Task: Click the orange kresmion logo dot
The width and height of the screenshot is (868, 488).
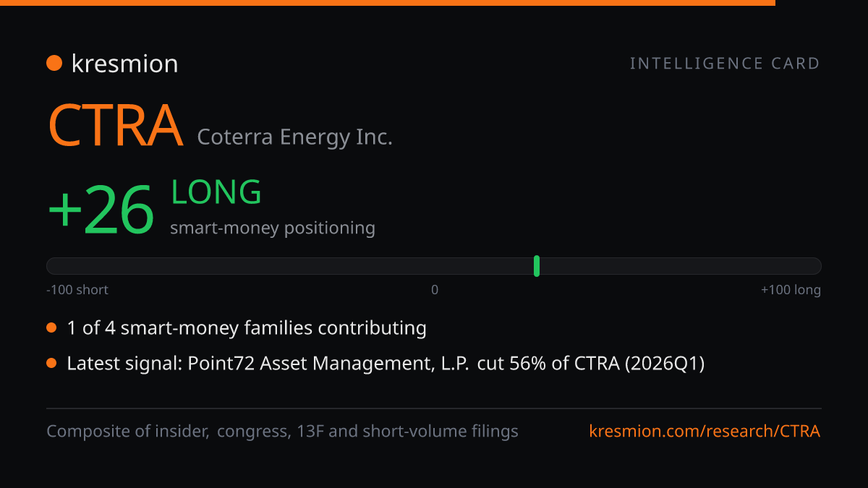Action: coord(54,63)
